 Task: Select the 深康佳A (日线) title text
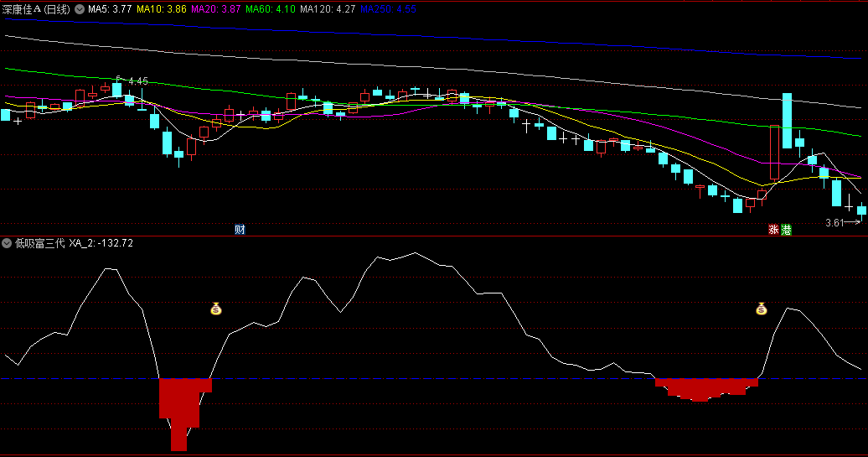point(36,9)
